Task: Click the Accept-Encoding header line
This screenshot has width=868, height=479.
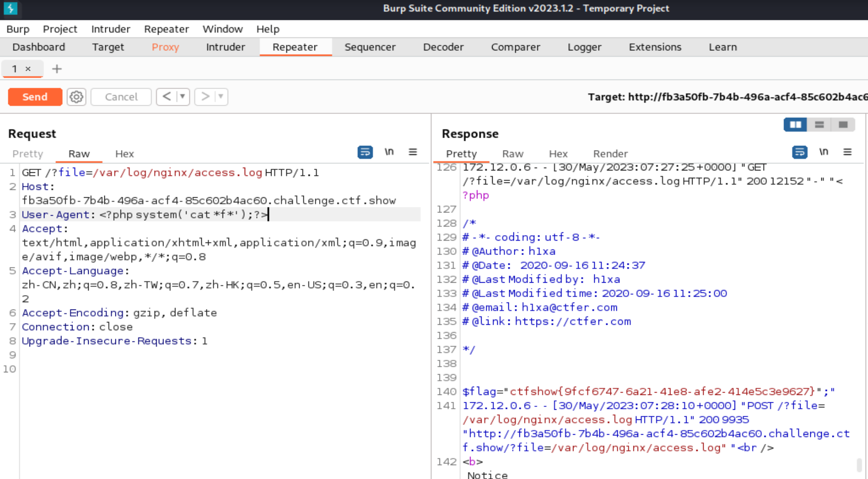Action: (x=119, y=313)
